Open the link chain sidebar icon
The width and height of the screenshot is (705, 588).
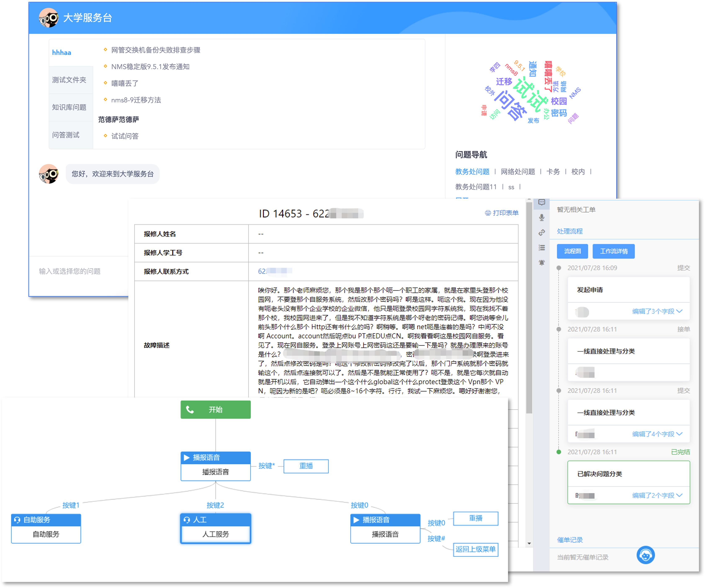pyautogui.click(x=542, y=232)
